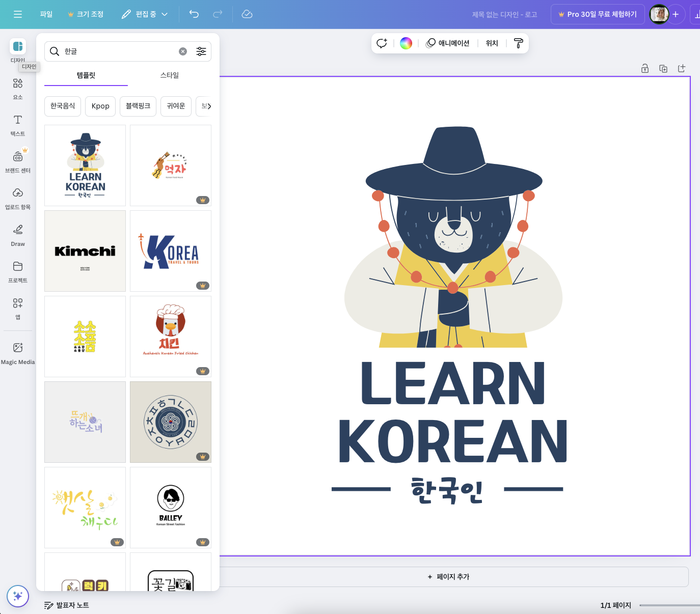
Task: Choose the Kimchi logo template
Action: (85, 251)
